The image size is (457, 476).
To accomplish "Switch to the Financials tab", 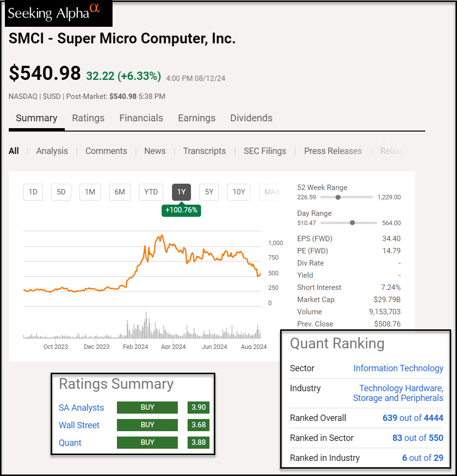I will (x=141, y=118).
